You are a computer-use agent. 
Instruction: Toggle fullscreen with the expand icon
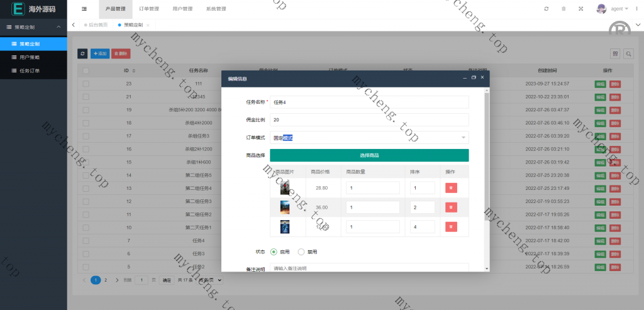(x=580, y=9)
